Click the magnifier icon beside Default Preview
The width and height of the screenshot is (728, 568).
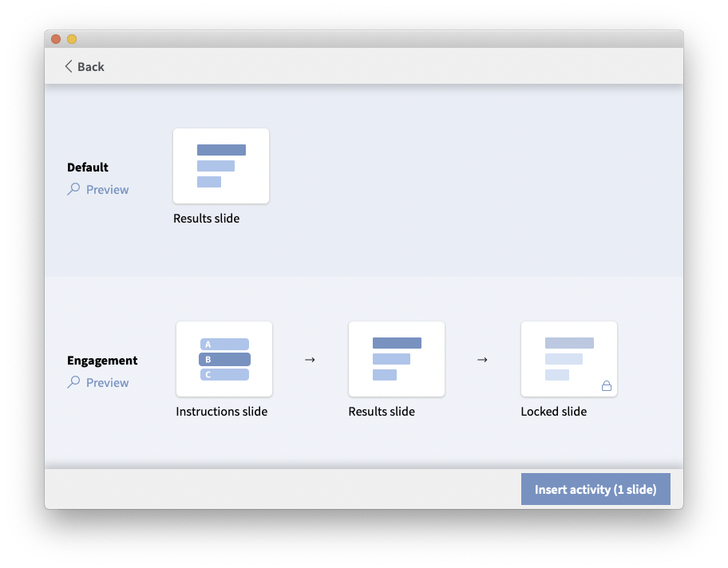click(x=74, y=189)
